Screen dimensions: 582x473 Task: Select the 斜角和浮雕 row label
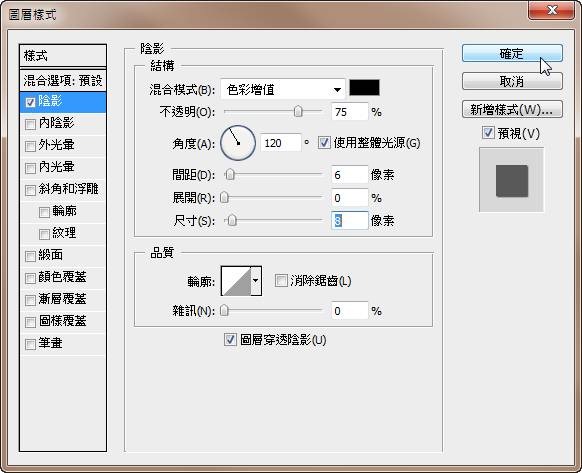tap(69, 189)
